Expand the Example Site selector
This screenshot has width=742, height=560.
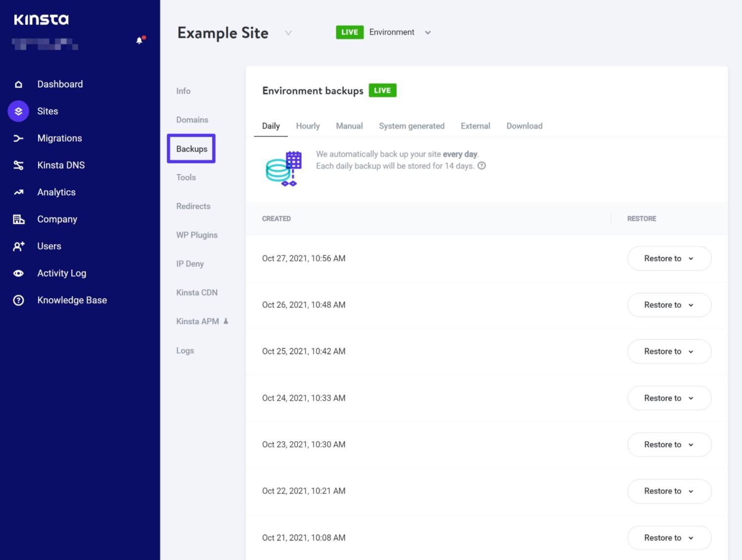(x=288, y=33)
